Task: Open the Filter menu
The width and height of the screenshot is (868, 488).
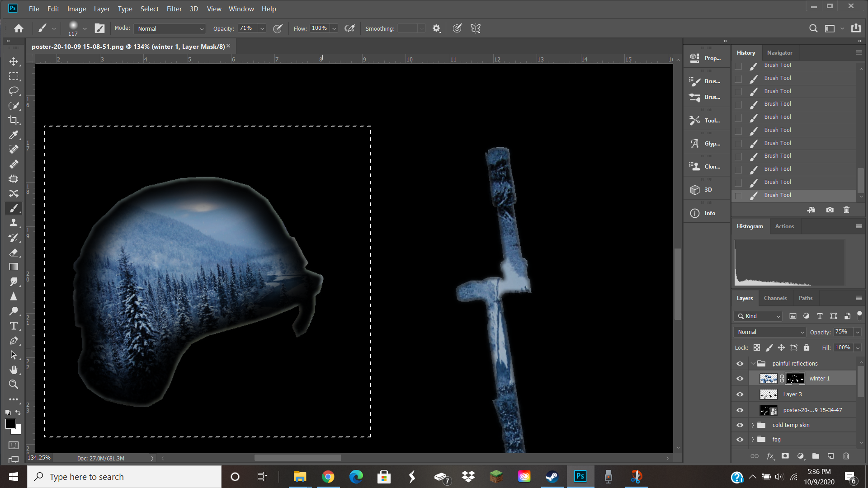Action: (174, 9)
